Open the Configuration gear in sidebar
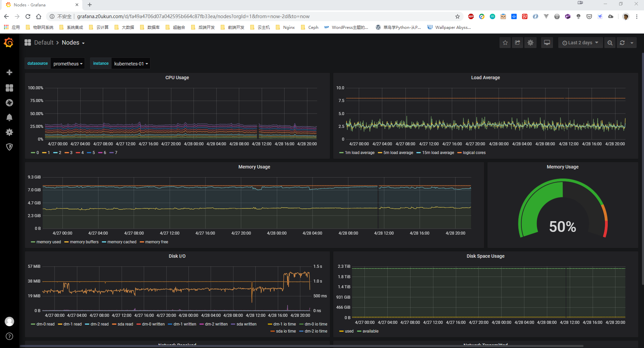 click(9, 132)
